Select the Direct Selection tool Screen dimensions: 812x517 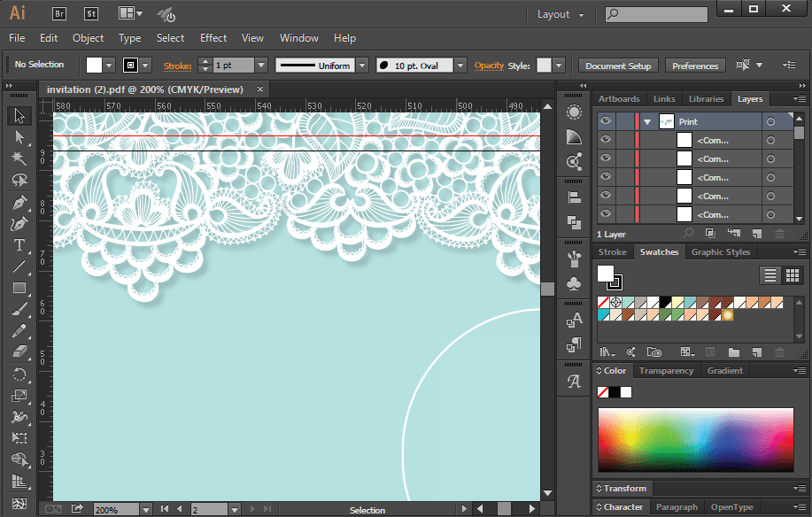click(19, 137)
